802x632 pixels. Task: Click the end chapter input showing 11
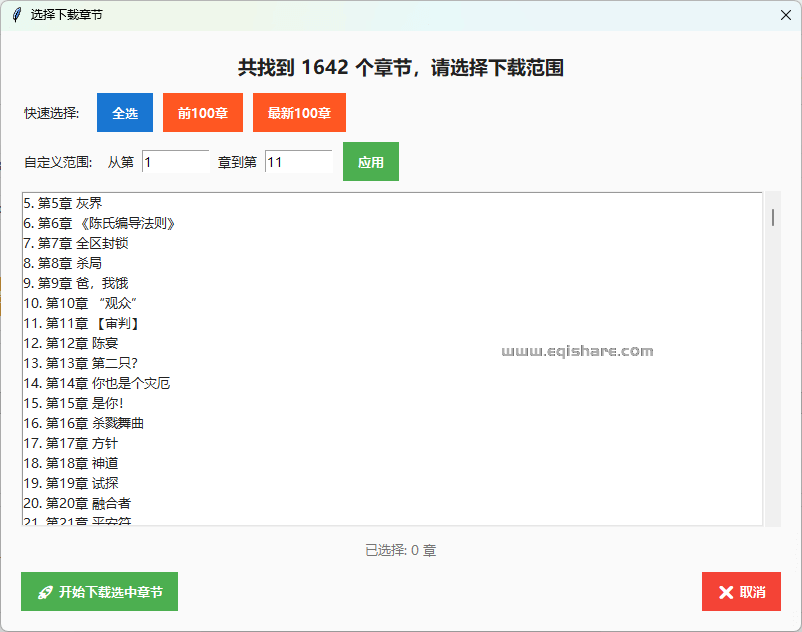[299, 160]
